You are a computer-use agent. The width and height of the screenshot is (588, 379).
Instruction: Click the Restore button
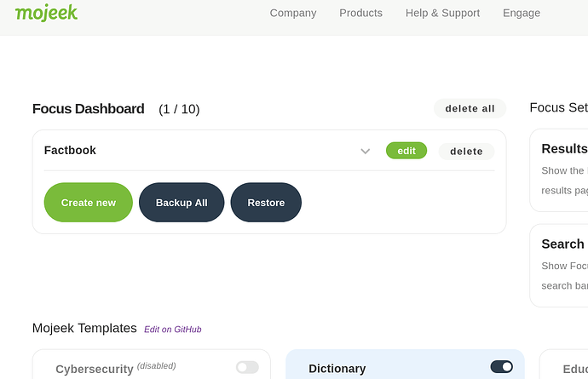pos(266,203)
